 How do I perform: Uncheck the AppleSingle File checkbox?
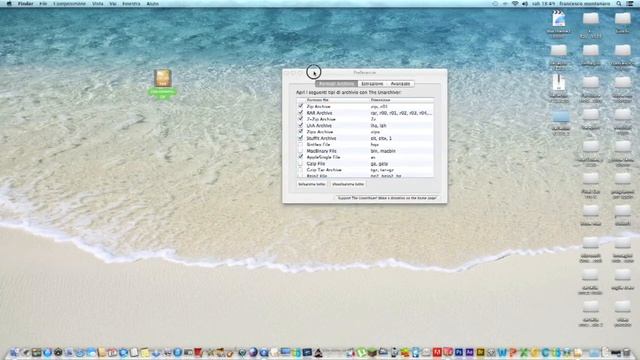click(301, 157)
